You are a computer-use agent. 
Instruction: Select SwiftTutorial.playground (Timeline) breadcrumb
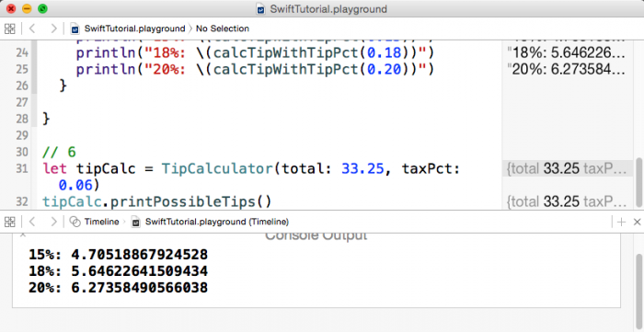point(217,222)
